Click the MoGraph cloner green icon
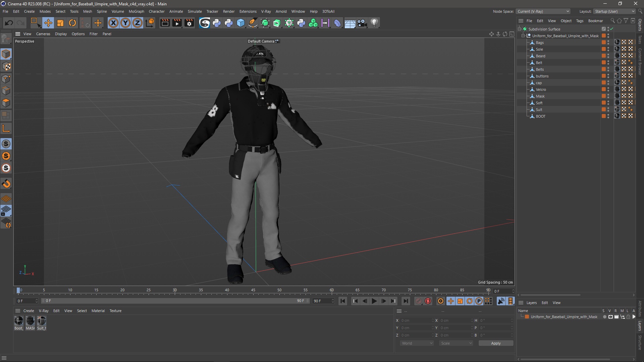This screenshot has height=362, width=644. [313, 23]
